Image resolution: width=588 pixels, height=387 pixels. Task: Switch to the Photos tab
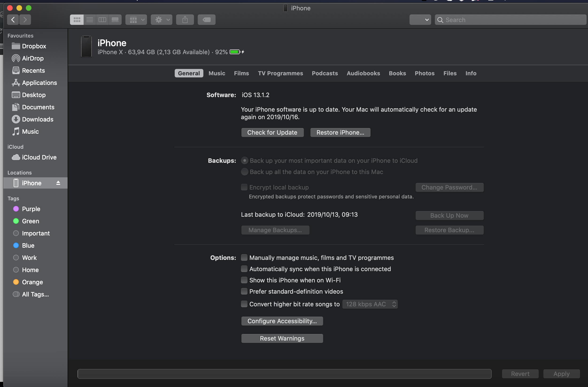[x=425, y=73]
